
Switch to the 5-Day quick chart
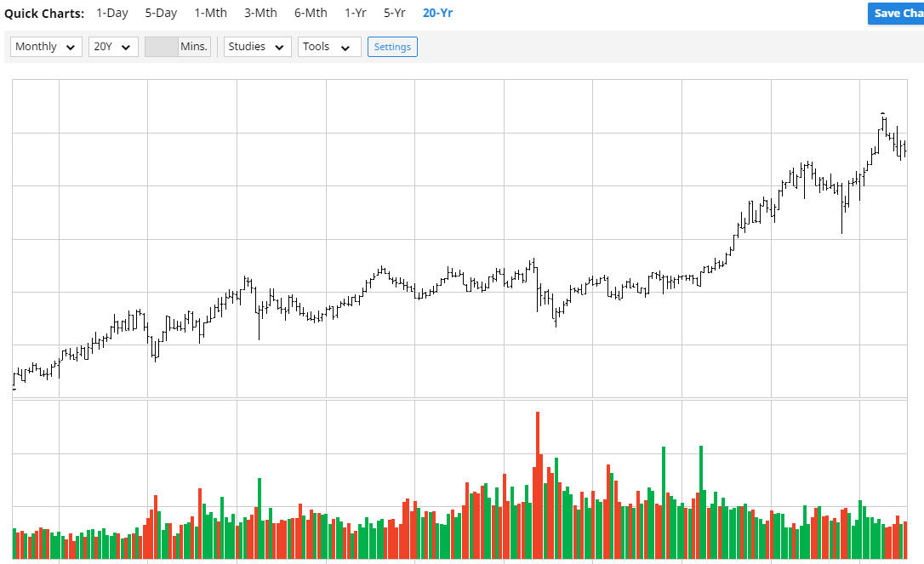pyautogui.click(x=161, y=13)
